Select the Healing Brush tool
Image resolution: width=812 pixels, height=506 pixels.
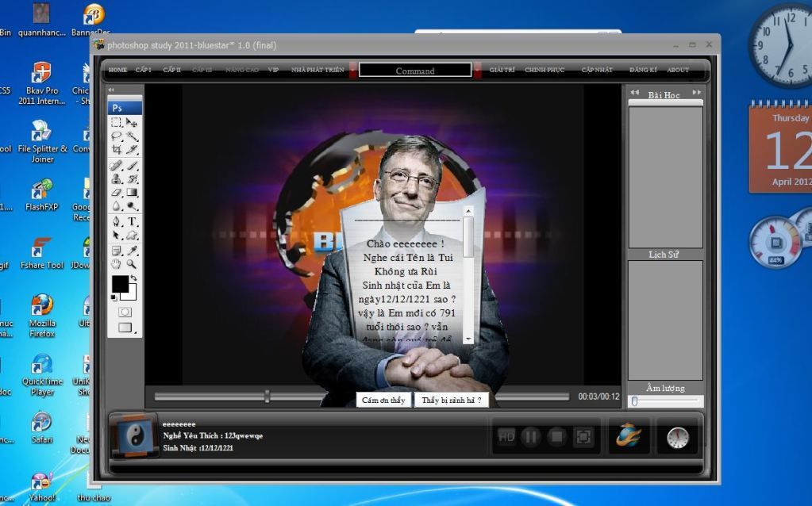117,166
